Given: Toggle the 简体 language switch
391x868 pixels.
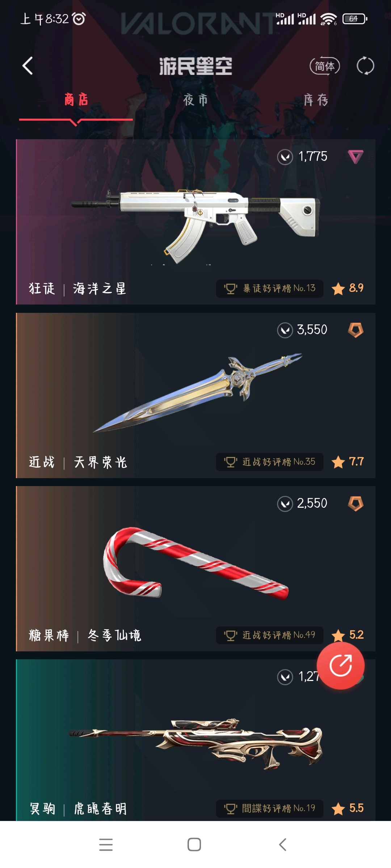Looking at the screenshot, I should pos(325,66).
